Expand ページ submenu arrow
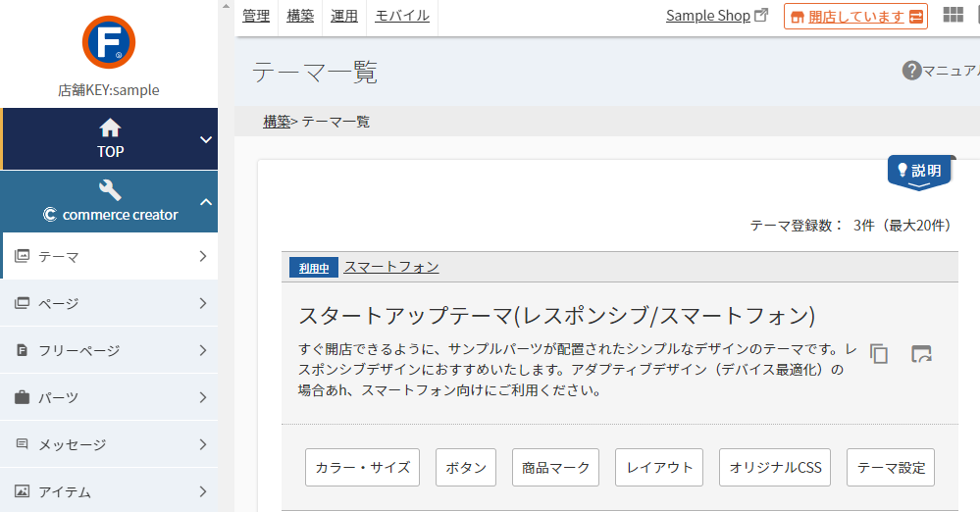Viewport: 980px width, 512px height. [202, 303]
